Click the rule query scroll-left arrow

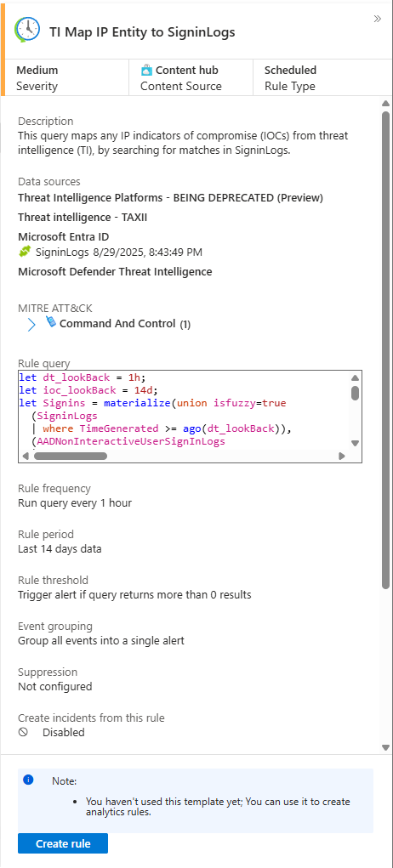tap(26, 457)
